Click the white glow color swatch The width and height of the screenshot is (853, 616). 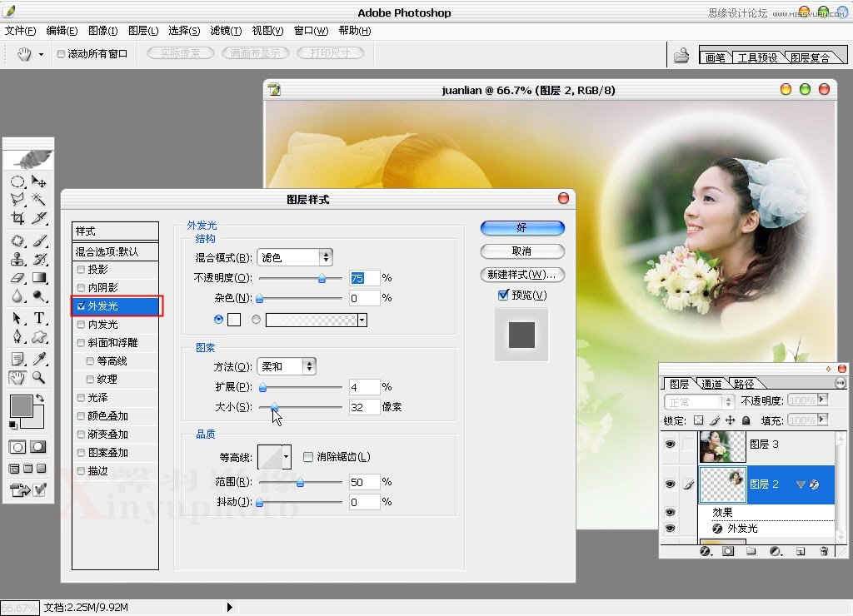pyautogui.click(x=234, y=320)
